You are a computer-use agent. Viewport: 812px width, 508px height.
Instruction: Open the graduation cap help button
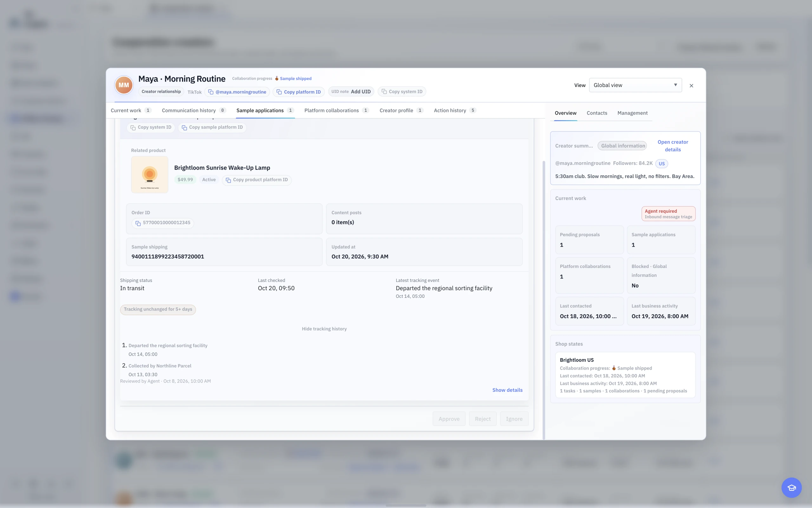pyautogui.click(x=791, y=487)
